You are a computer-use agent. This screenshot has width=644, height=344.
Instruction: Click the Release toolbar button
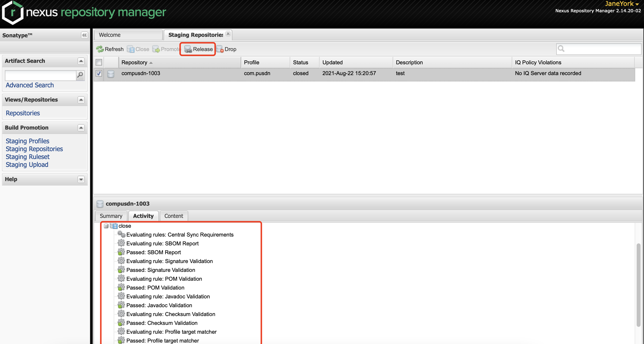198,49
